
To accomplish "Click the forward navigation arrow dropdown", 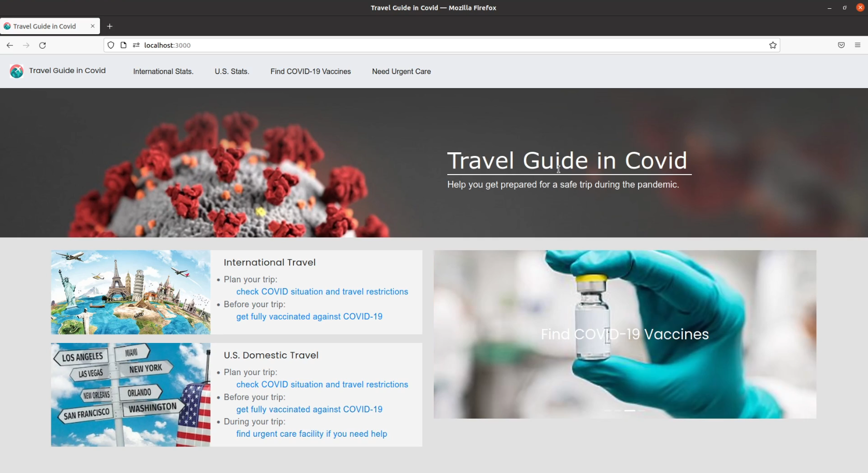I will [x=26, y=45].
